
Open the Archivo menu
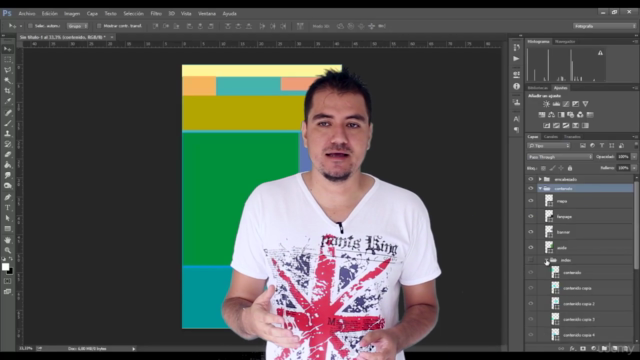point(27,13)
